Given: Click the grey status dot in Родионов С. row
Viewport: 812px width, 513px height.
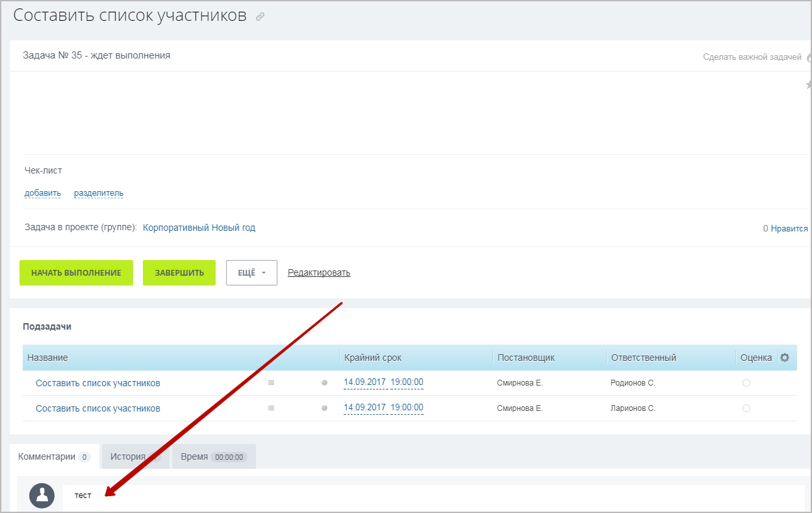Looking at the screenshot, I should click(x=324, y=383).
